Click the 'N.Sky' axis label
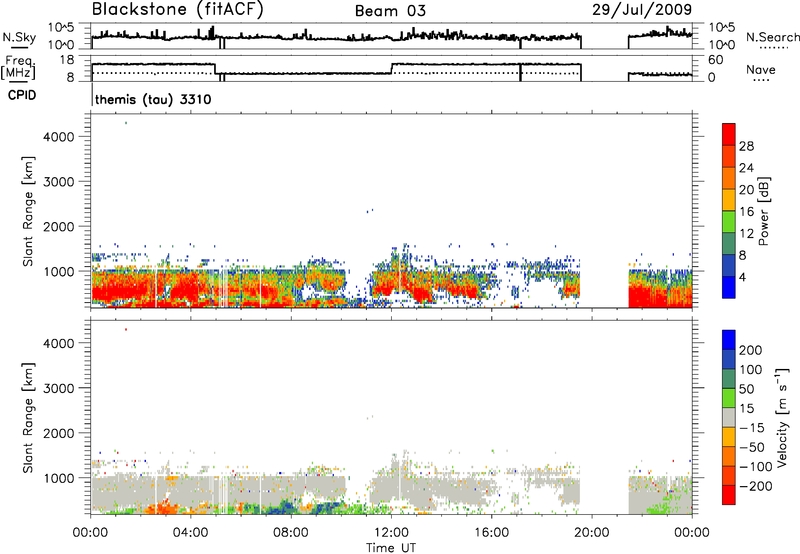800x554 pixels. pyautogui.click(x=19, y=37)
